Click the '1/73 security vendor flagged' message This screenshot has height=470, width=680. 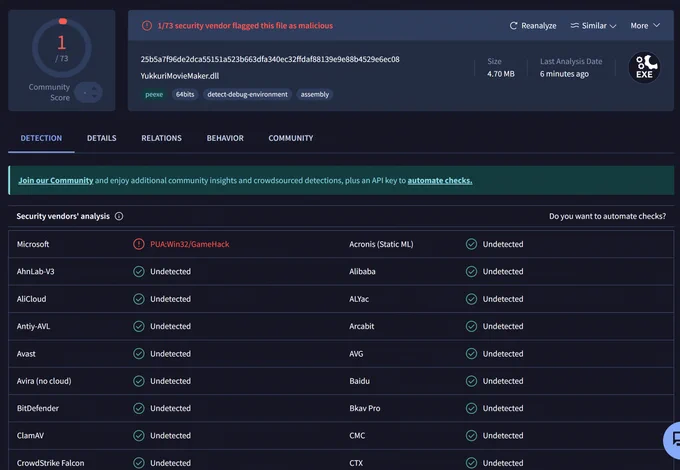pos(245,26)
